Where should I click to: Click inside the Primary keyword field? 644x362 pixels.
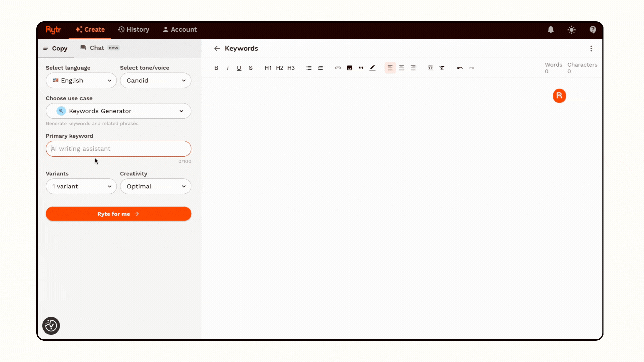(118, 149)
